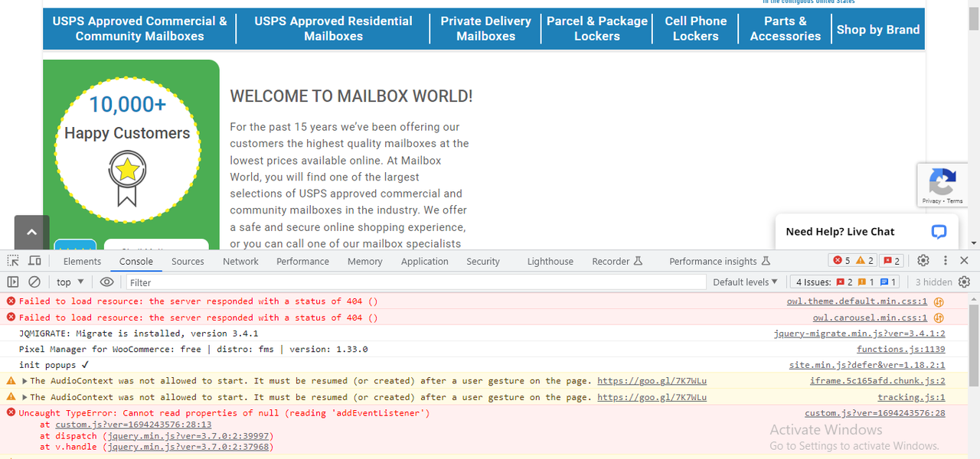
Task: Follow the goo.gl link in first AudioContext warning
Action: (x=652, y=381)
